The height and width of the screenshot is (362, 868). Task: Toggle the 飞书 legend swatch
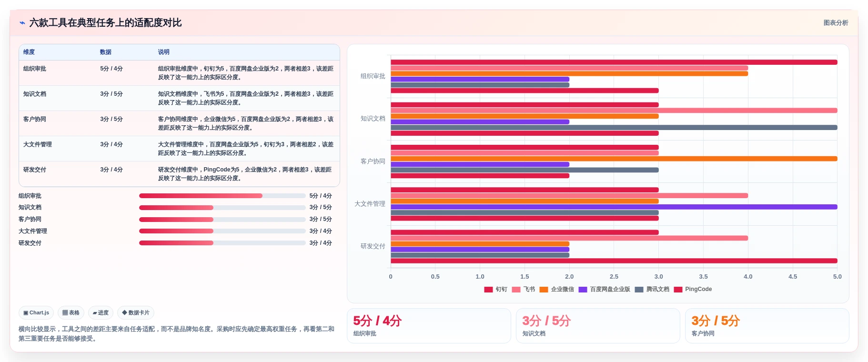pyautogui.click(x=516, y=290)
